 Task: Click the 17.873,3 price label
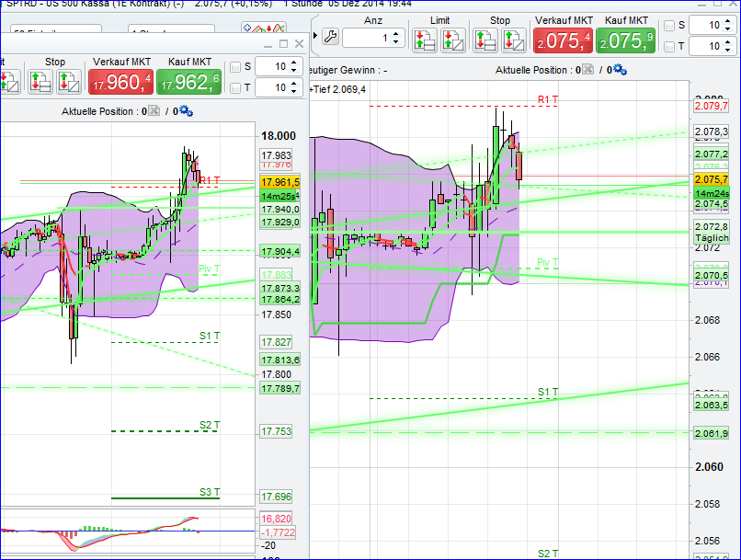[x=280, y=288]
